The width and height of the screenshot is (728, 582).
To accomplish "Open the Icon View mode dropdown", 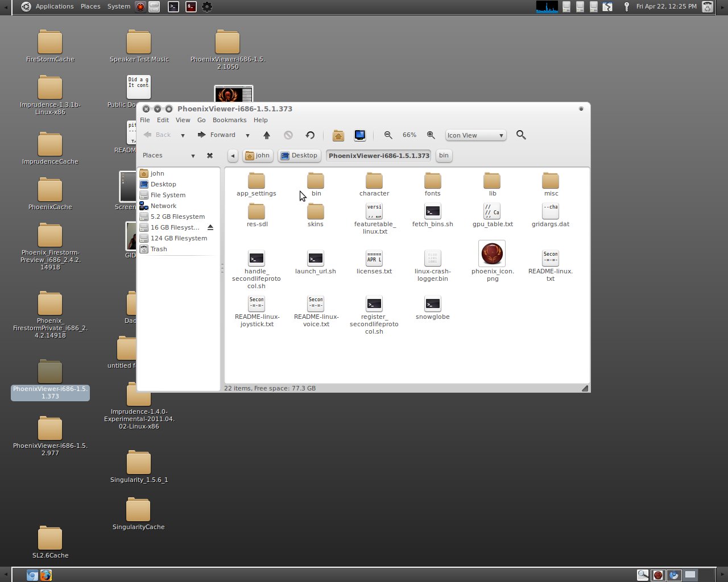I will click(x=475, y=135).
